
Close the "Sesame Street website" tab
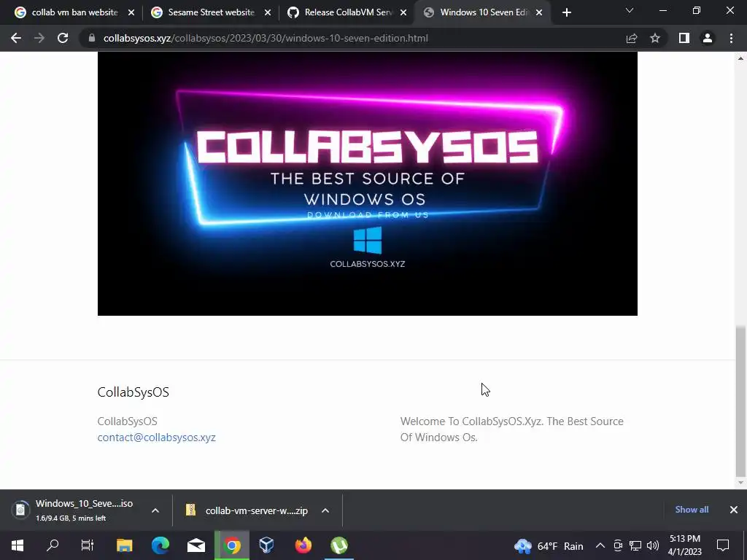(x=268, y=13)
